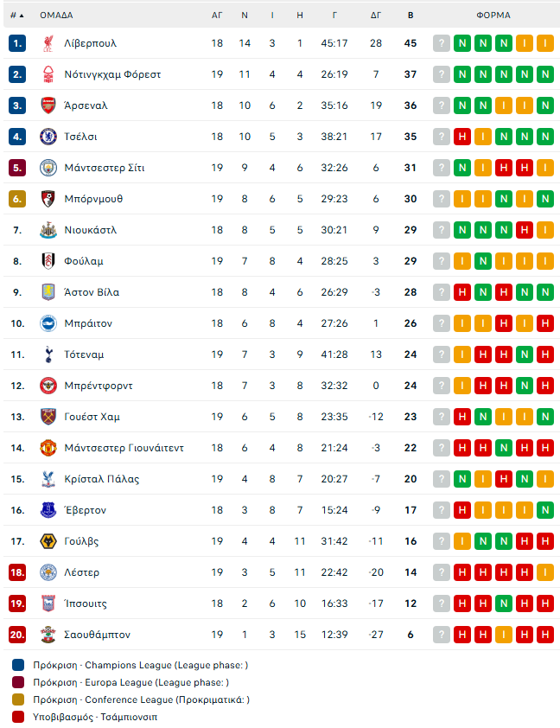The width and height of the screenshot is (560, 728).
Task: Sort by the ΑΓ matches played header
Action: coord(217,15)
